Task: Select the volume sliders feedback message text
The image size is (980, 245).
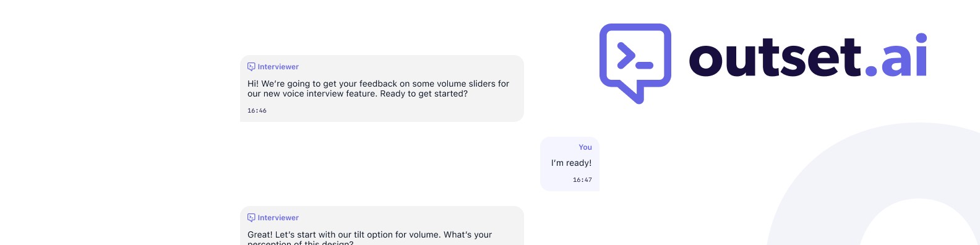Action: click(x=378, y=88)
